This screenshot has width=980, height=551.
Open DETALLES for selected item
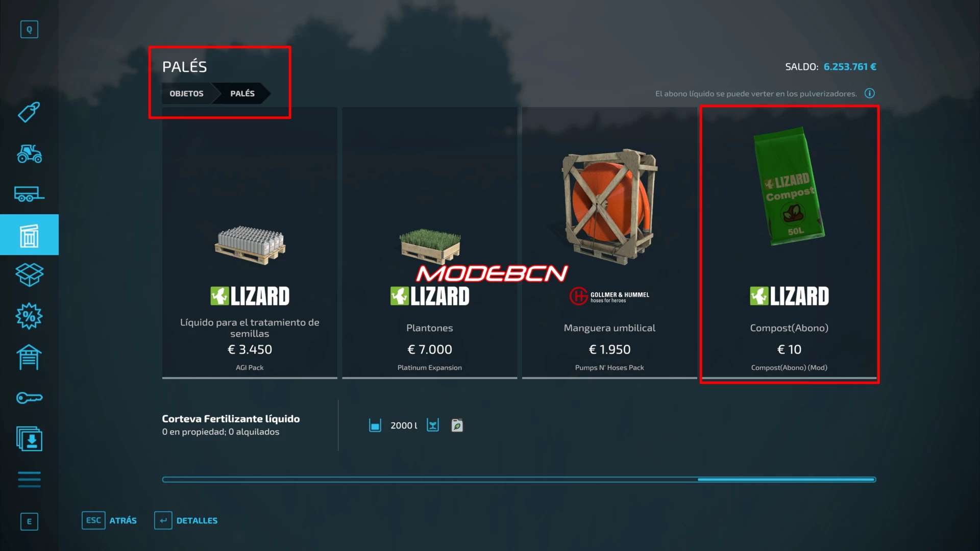point(186,520)
